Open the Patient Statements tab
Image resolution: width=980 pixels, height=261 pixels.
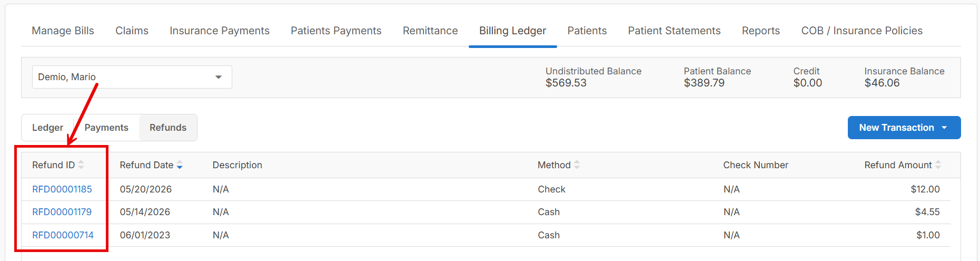click(x=674, y=31)
